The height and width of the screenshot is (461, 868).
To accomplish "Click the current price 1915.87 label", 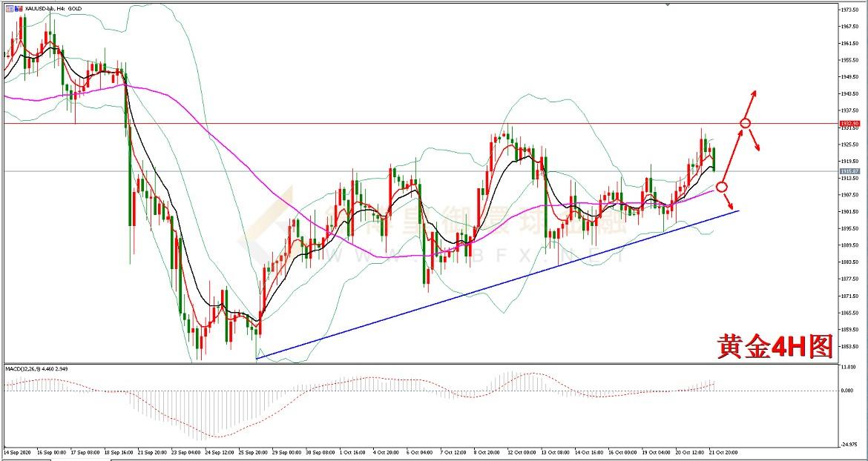I will 849,171.
